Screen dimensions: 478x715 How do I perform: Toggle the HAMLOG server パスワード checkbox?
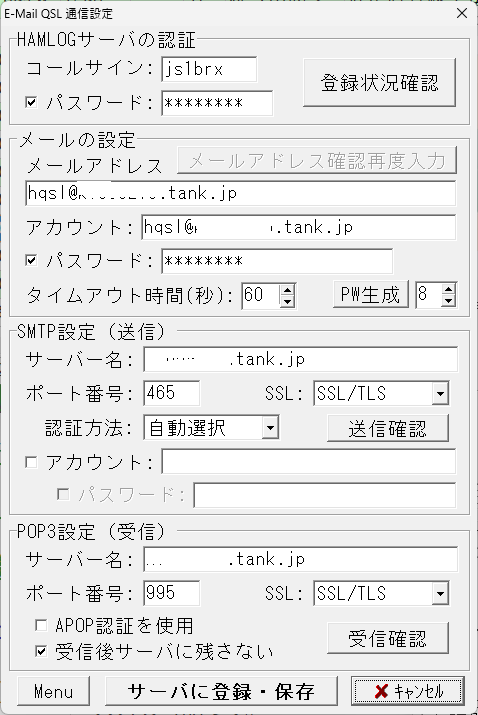tap(31, 102)
